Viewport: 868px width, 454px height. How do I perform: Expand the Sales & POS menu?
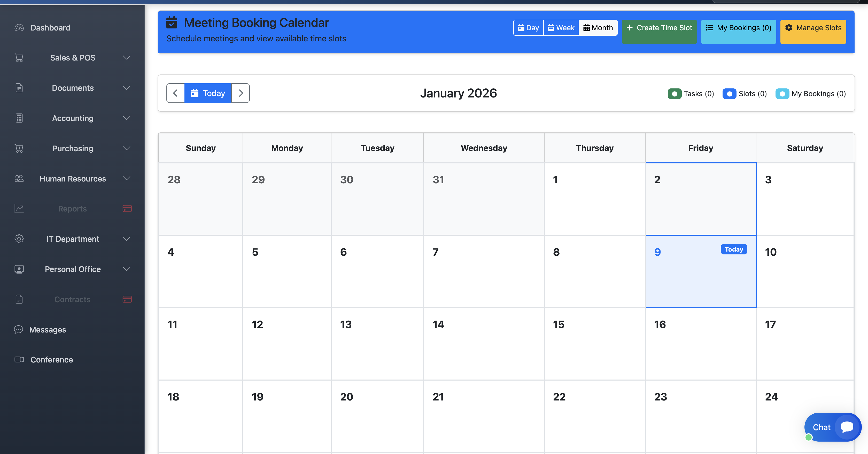click(x=126, y=58)
